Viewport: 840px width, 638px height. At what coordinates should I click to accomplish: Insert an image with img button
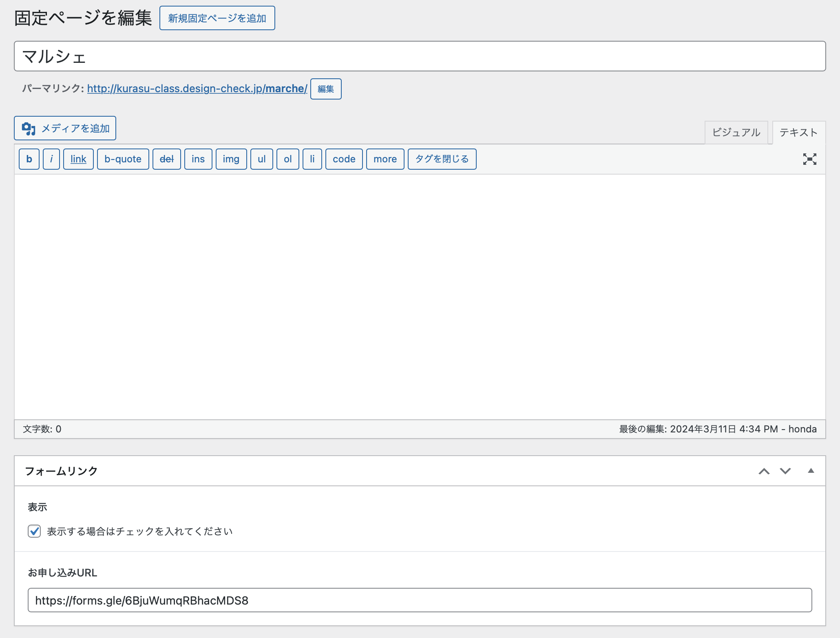pyautogui.click(x=231, y=159)
